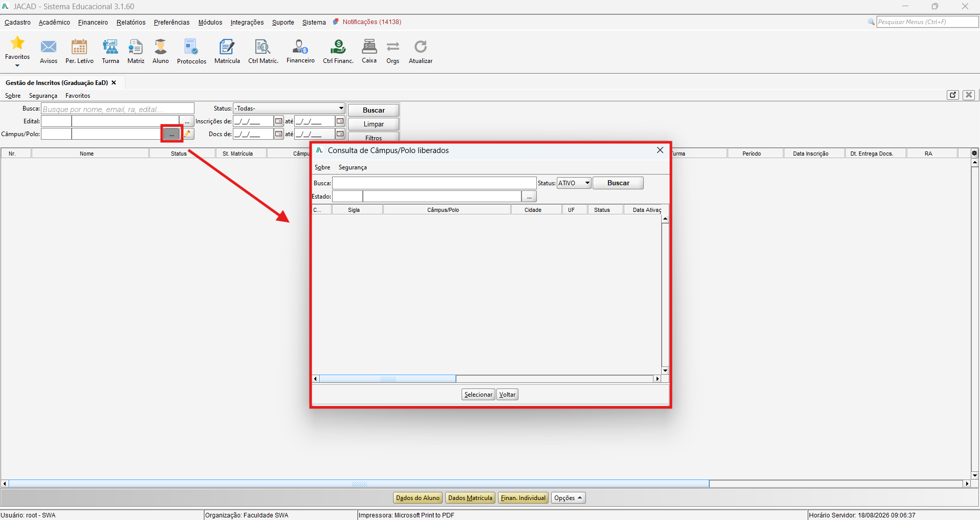The height and width of the screenshot is (520, 980).
Task: Click the Voltar button
Action: 508,395
